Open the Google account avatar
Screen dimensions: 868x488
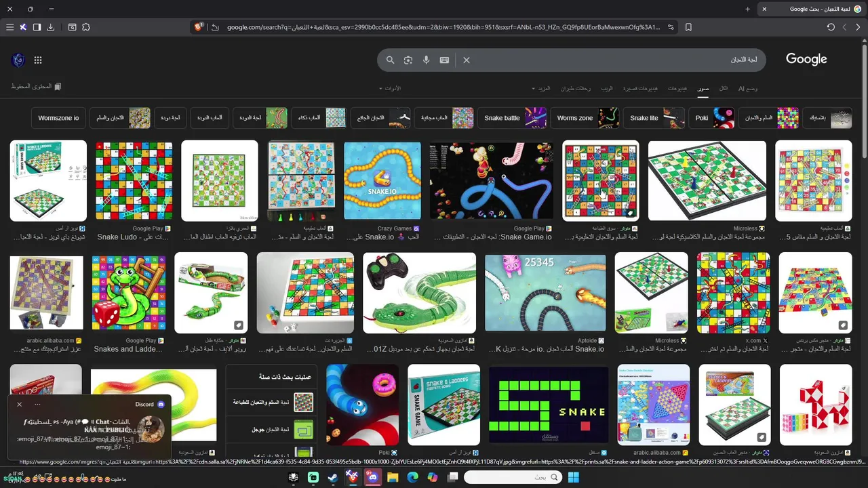[18, 60]
